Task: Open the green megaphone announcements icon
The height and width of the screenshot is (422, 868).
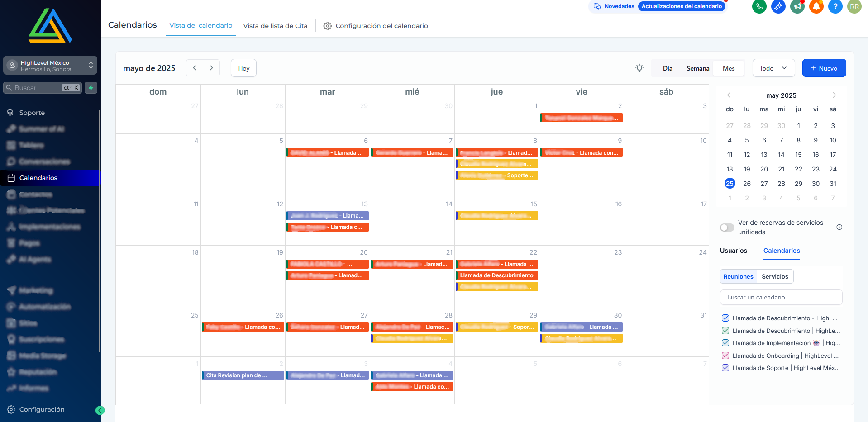Action: (797, 6)
